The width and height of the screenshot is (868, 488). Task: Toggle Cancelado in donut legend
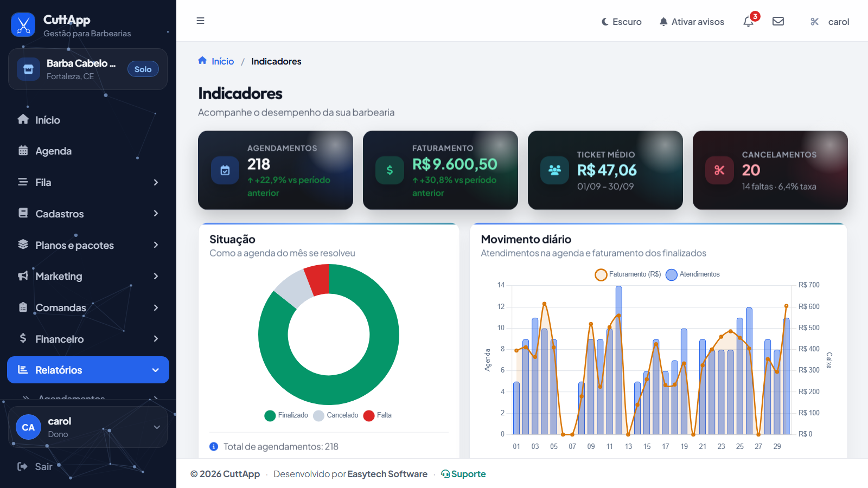(x=335, y=415)
